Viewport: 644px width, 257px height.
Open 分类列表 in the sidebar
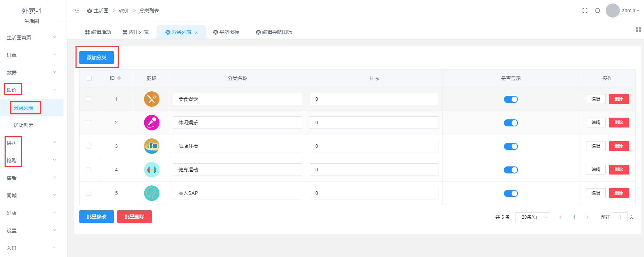click(x=32, y=107)
